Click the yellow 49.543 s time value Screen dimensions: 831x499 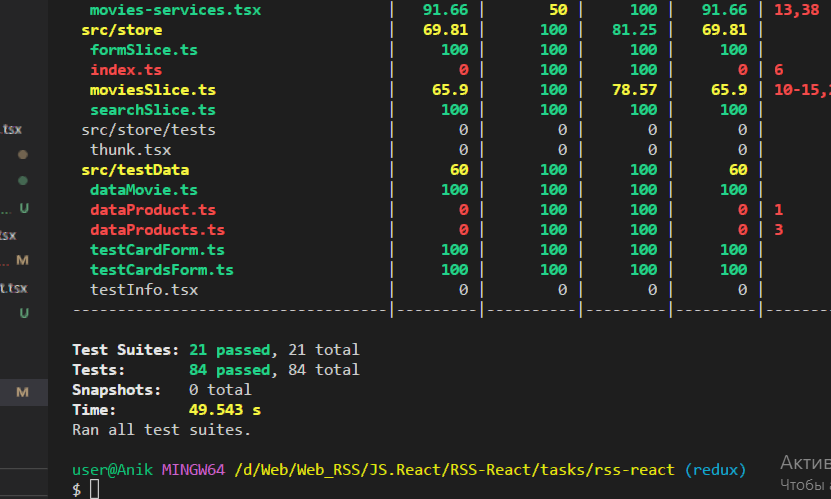225,411
